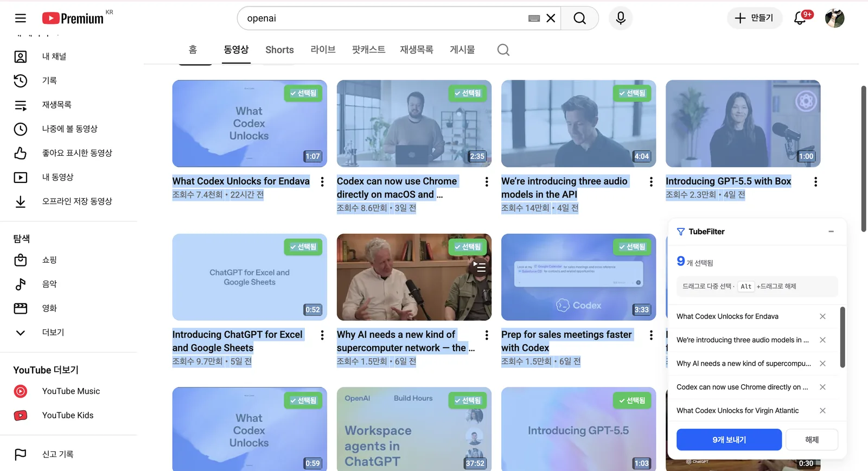Click the TubeFilter list scrollbar
The height and width of the screenshot is (471, 868).
(843, 337)
